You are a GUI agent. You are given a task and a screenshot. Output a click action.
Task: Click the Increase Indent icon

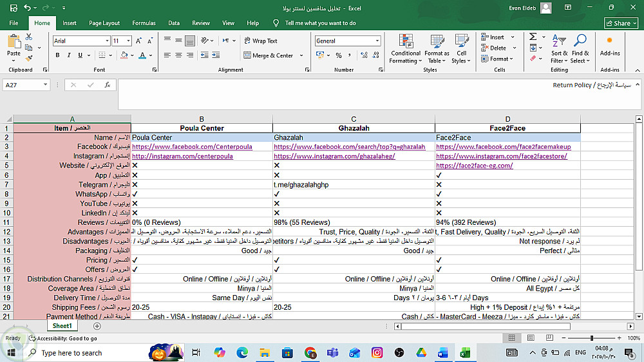point(216,55)
